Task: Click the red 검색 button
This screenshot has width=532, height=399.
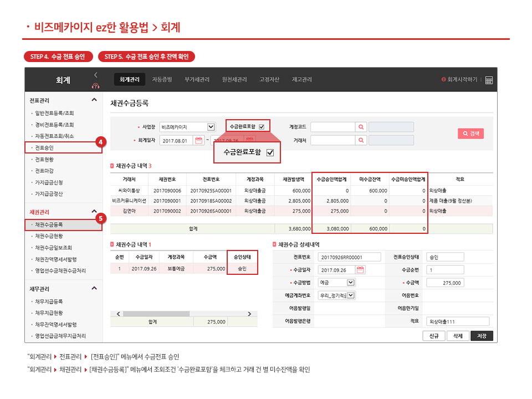Action: [470, 134]
